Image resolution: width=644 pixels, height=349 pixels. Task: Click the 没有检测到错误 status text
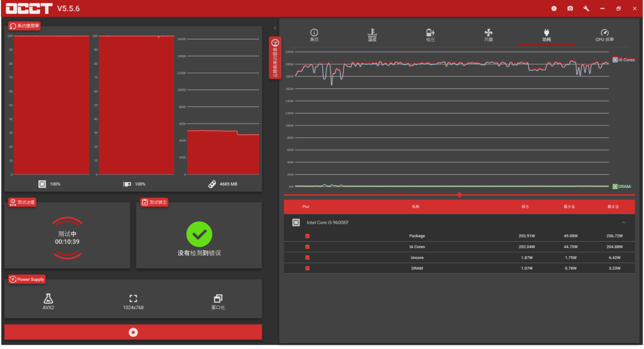[199, 253]
